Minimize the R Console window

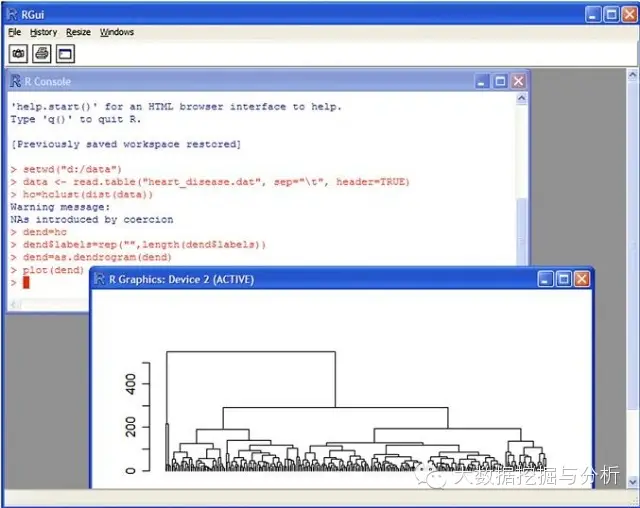(482, 81)
